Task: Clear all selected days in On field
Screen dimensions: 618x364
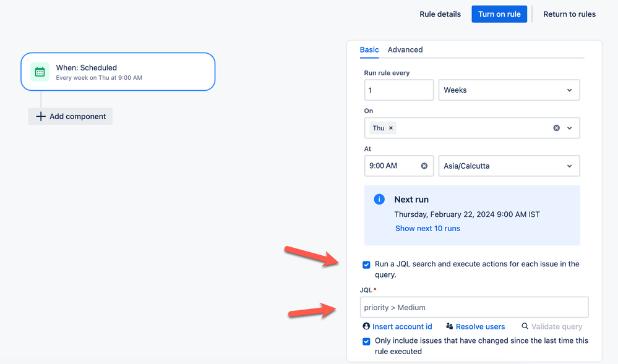Action: (x=556, y=128)
